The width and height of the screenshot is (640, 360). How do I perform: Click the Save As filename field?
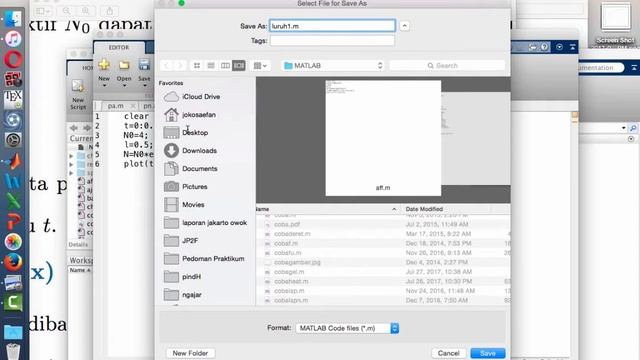332,26
